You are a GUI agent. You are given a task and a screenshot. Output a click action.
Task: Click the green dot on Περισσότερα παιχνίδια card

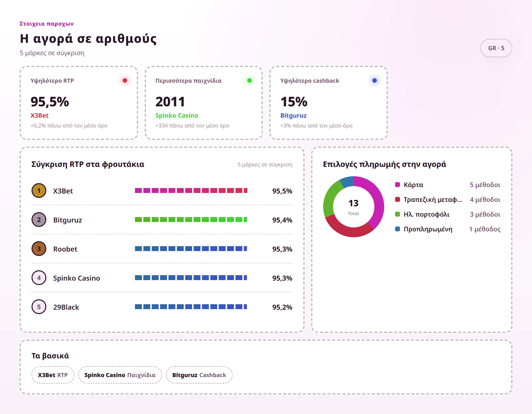(249, 80)
